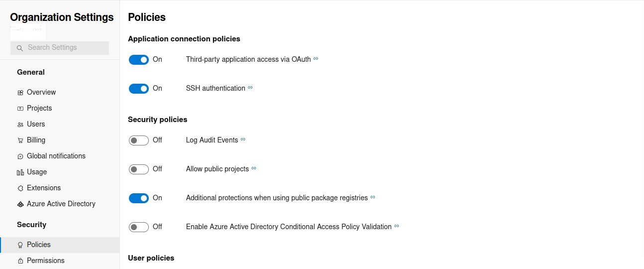Click the Usage bar chart icon
Viewport: 644px width, 269px height.
pos(20,172)
